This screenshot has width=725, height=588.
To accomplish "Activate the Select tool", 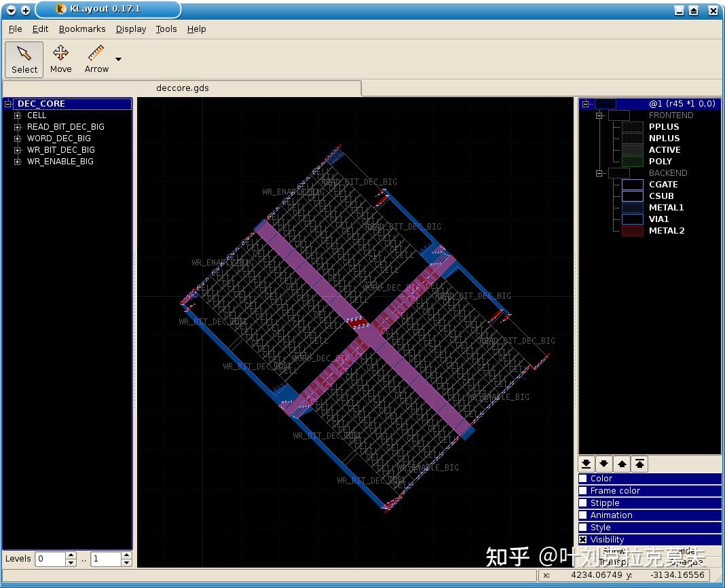I will [x=24, y=58].
